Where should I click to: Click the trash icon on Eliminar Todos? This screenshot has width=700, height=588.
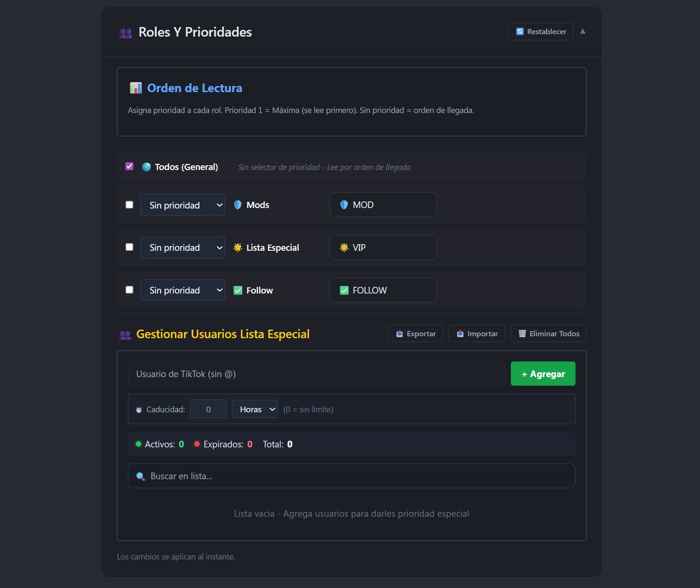point(523,333)
